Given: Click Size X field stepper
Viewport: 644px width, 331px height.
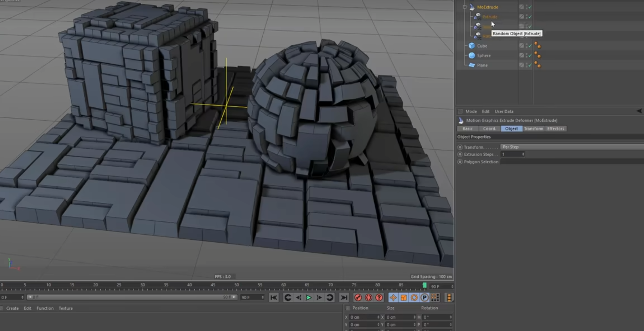Looking at the screenshot, I should [x=414, y=317].
